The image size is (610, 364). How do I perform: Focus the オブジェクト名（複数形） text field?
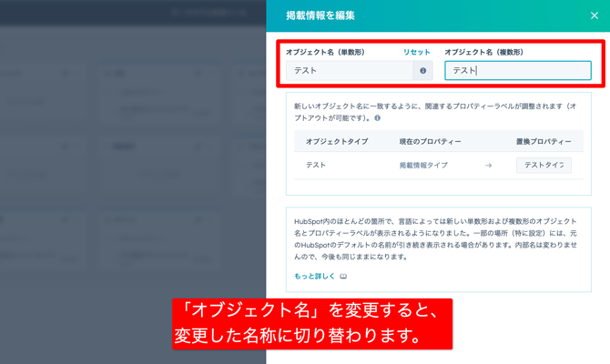(517, 70)
